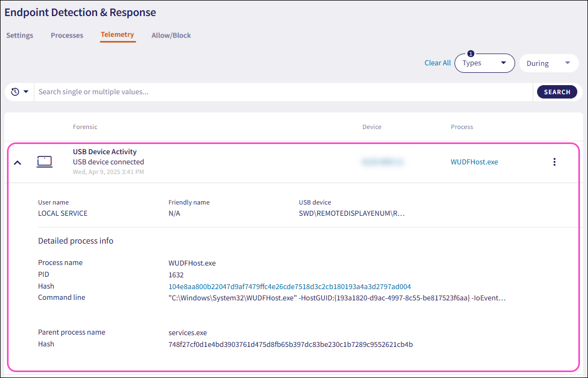Image resolution: width=588 pixels, height=378 pixels.
Task: Select the Telemetry tab
Action: (x=117, y=35)
